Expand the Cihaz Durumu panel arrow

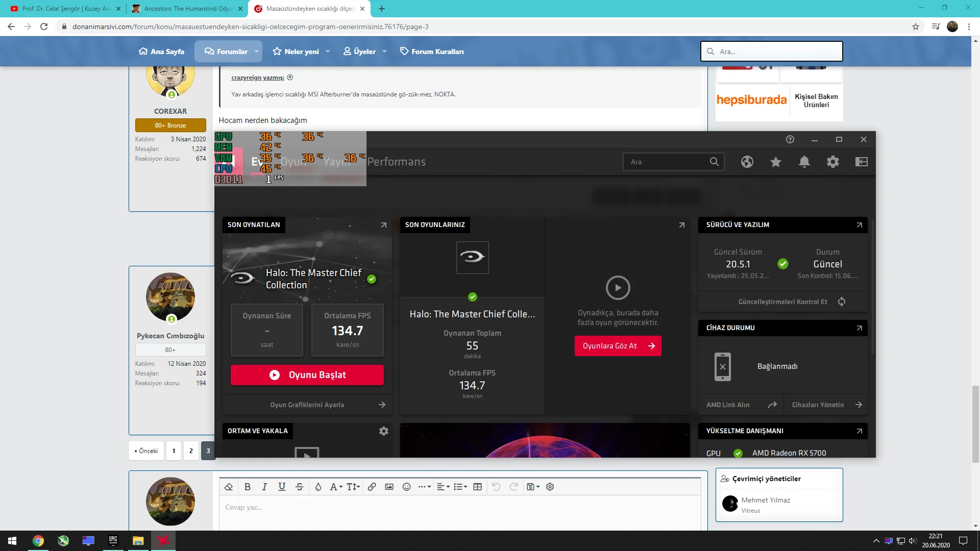click(860, 328)
